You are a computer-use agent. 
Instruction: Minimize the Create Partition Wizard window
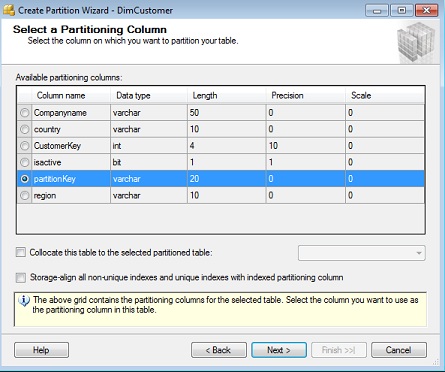point(377,10)
